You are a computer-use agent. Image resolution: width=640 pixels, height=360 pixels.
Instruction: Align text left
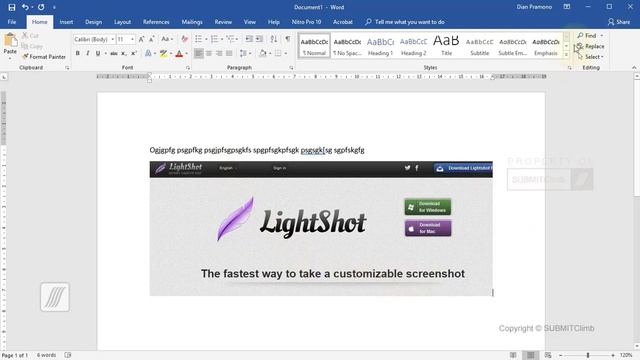(x=199, y=53)
